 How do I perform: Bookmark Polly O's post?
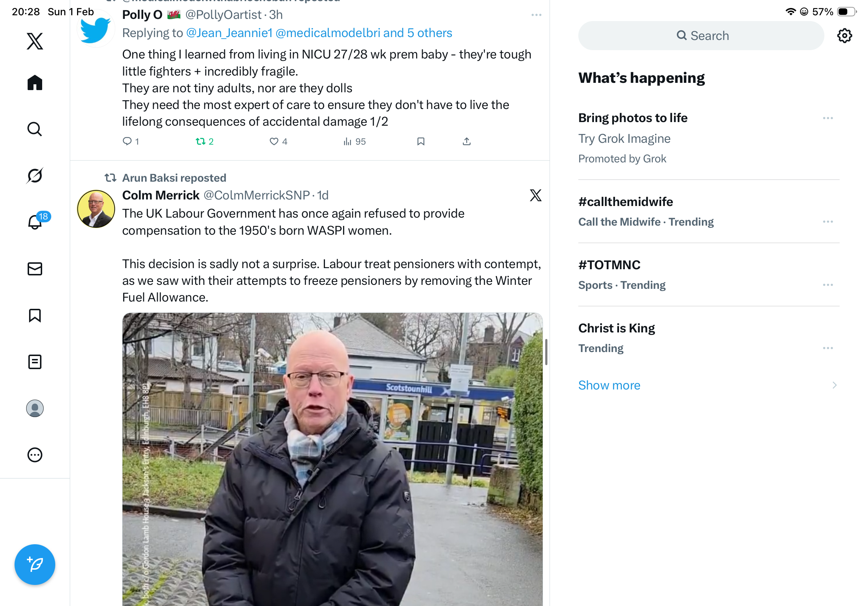click(421, 142)
